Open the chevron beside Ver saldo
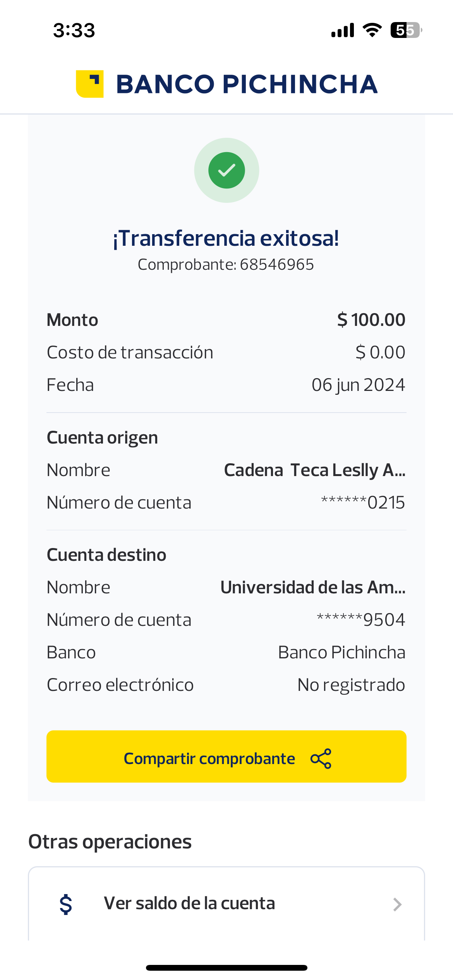 pos(397,905)
